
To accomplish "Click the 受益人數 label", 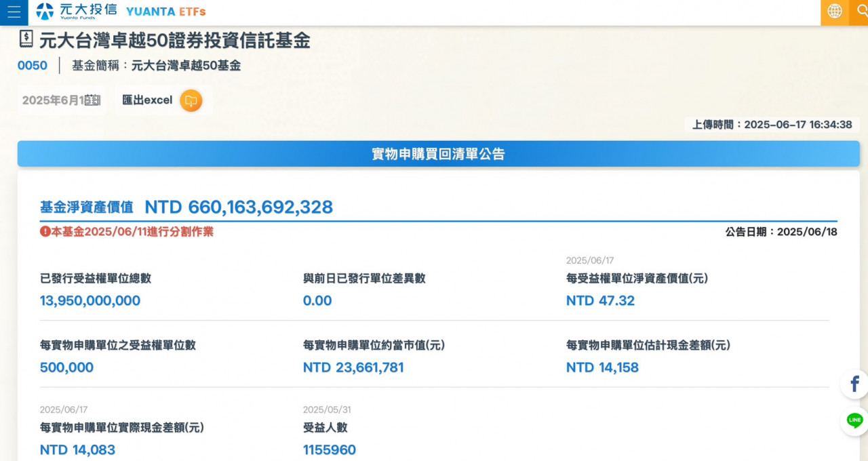I will 325,428.
